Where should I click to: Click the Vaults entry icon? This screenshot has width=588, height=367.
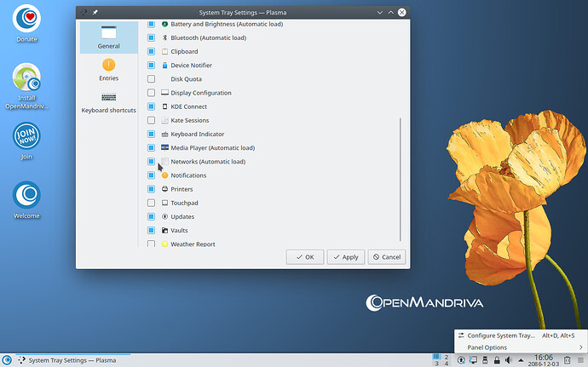pos(164,230)
